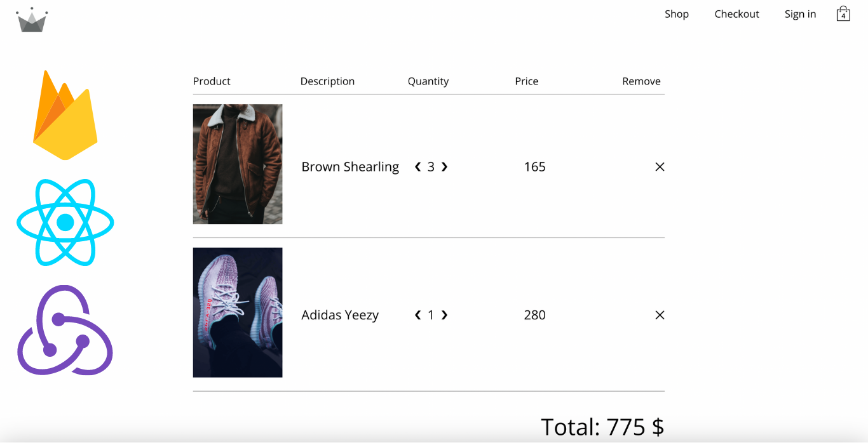Viewport: 868px width, 445px height.
Task: Click the Brown Shearling product name
Action: point(350,167)
